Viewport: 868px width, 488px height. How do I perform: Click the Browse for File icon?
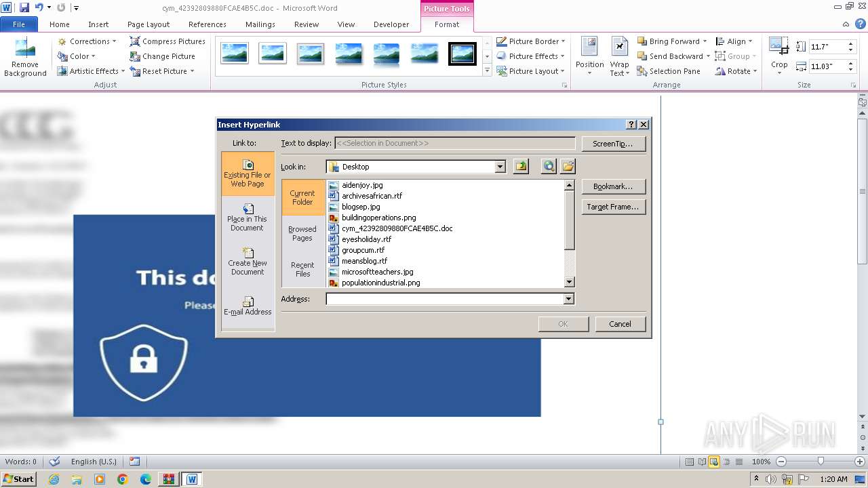pos(568,166)
